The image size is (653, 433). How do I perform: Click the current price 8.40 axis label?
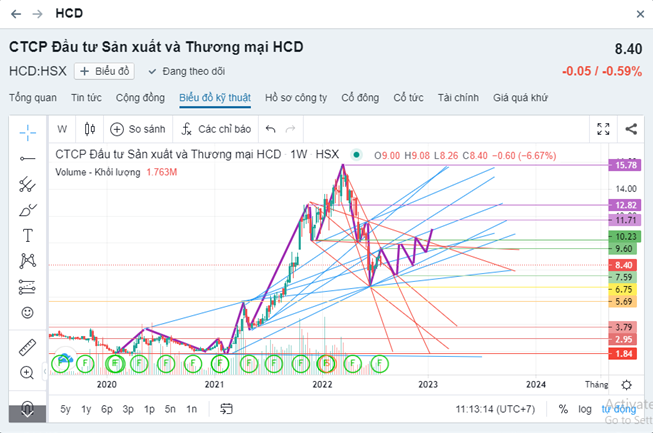click(623, 265)
